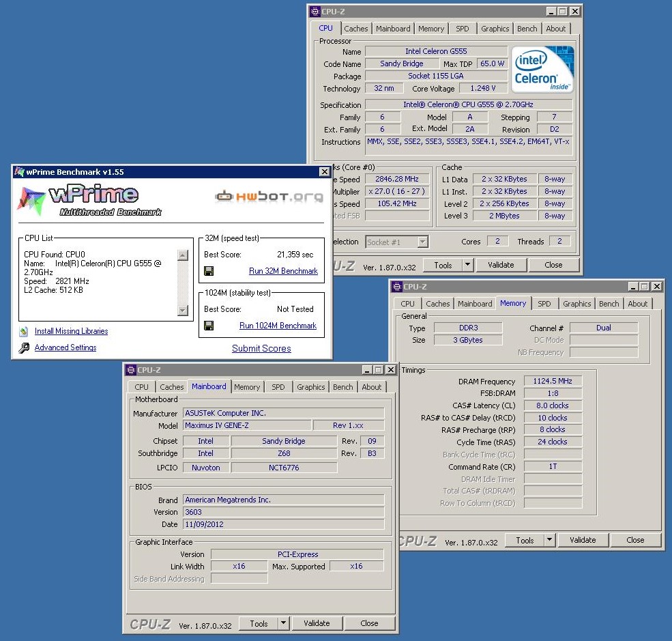This screenshot has width=672, height=641.
Task: Switch to Caches tab in top CPU-Z window
Action: coord(355,29)
